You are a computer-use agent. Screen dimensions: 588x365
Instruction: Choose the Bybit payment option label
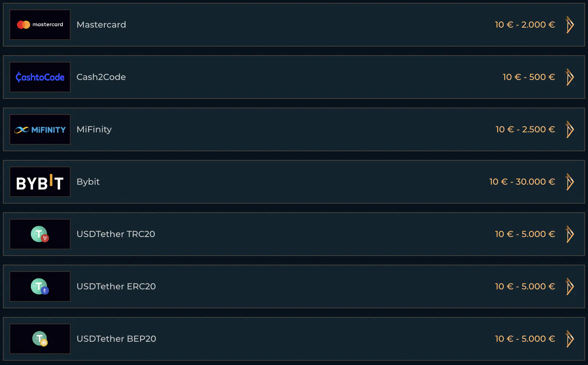click(88, 182)
